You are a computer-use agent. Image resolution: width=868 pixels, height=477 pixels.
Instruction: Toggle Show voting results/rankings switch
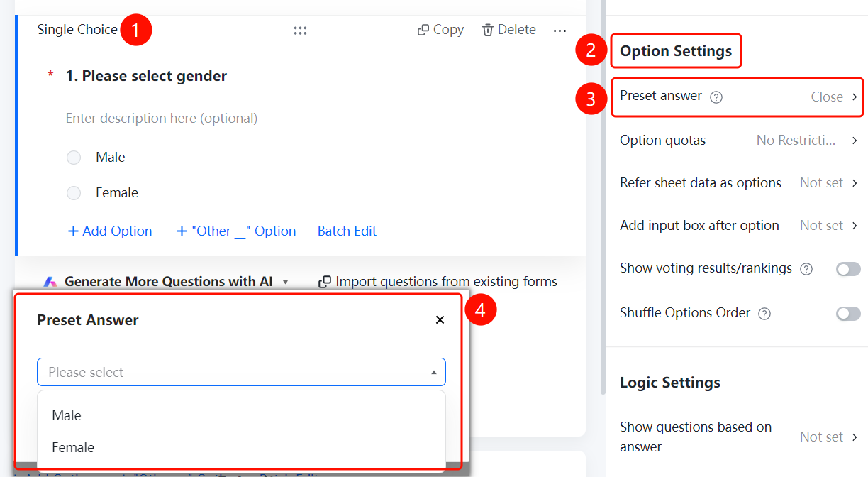[848, 269]
